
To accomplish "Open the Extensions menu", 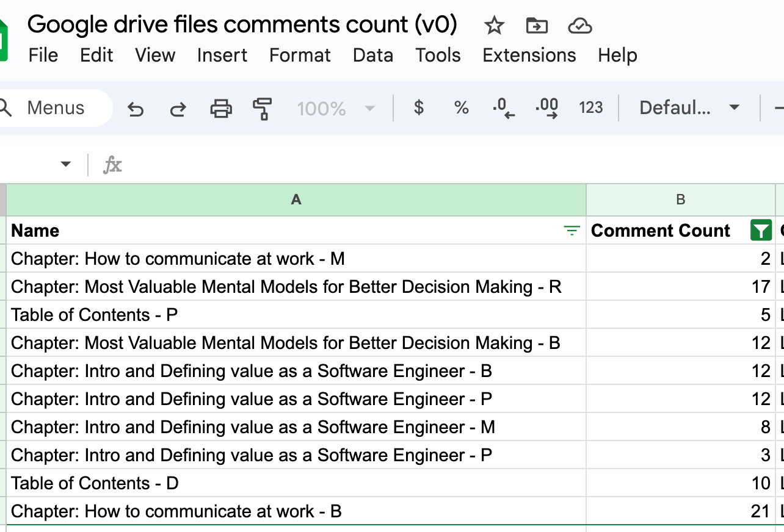I will point(529,55).
